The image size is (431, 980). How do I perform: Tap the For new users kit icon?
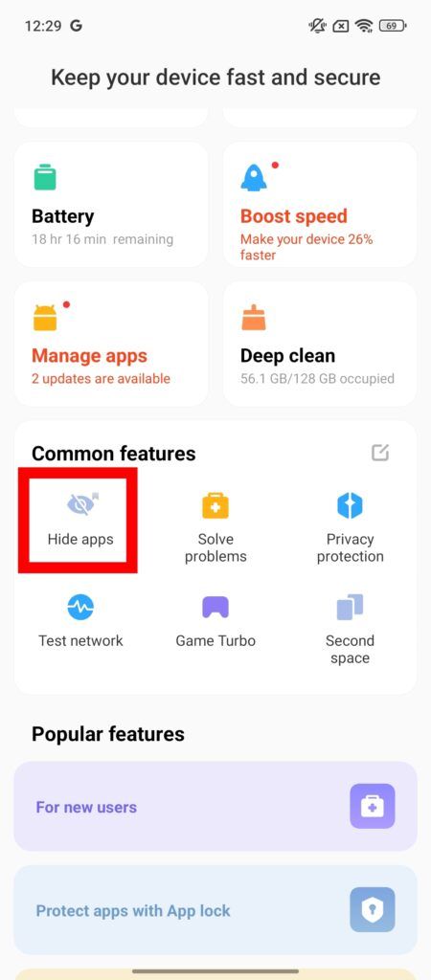pyautogui.click(x=373, y=806)
